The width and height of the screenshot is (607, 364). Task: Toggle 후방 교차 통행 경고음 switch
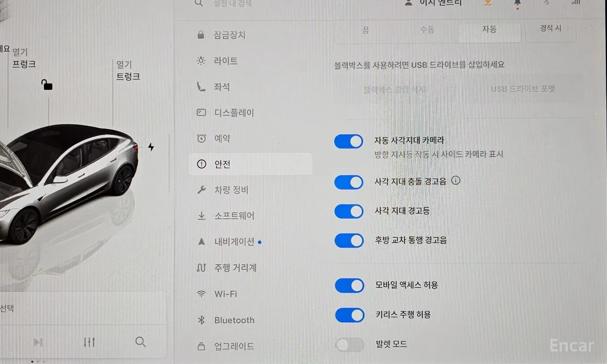349,241
